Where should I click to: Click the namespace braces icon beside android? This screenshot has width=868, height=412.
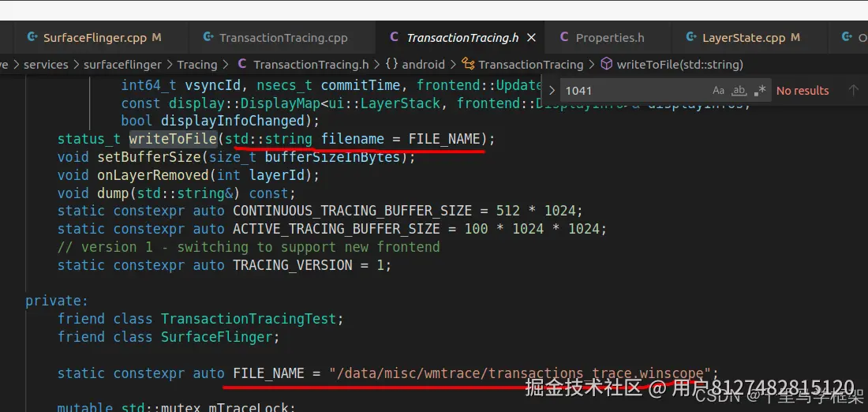tap(391, 64)
